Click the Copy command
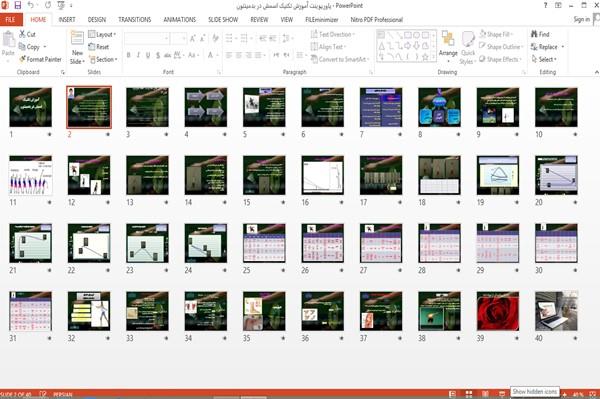This screenshot has width=600, height=399. coord(29,47)
